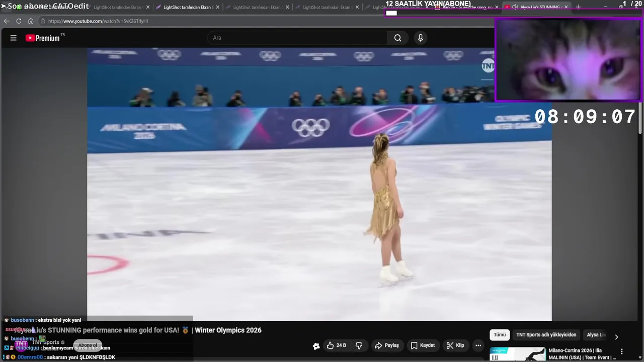Subscribe with the 'Abone ol' button
This screenshot has height=362, width=644.
click(88, 345)
